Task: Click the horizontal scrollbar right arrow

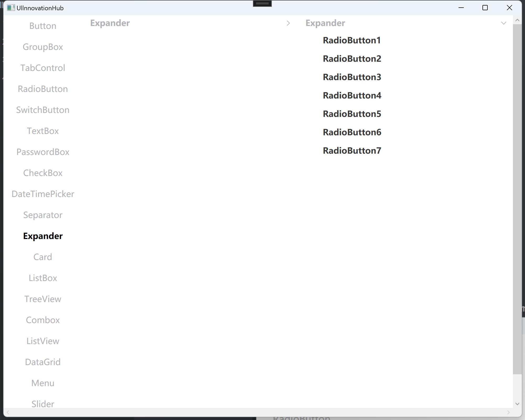Action: [508, 412]
